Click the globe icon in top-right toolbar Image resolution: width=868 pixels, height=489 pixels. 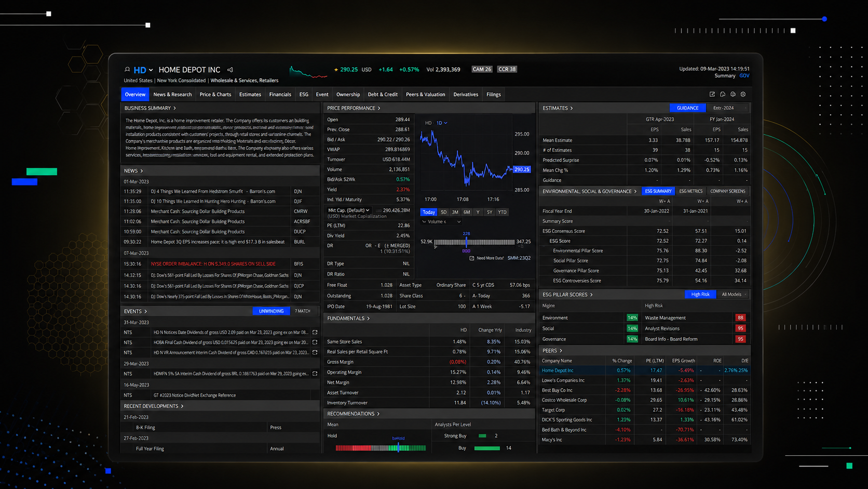[733, 94]
